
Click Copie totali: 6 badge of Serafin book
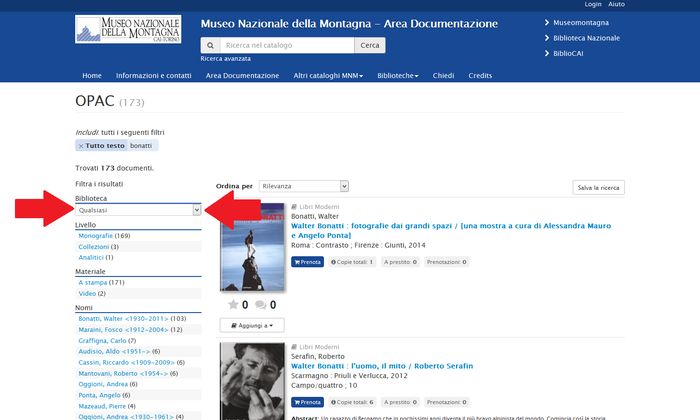(352, 402)
